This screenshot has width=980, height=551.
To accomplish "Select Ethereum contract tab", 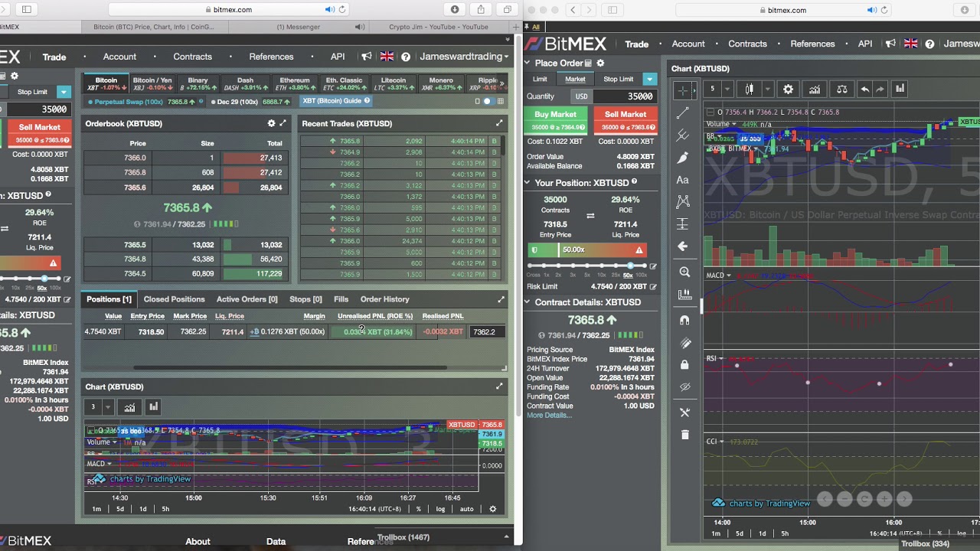I will (295, 83).
